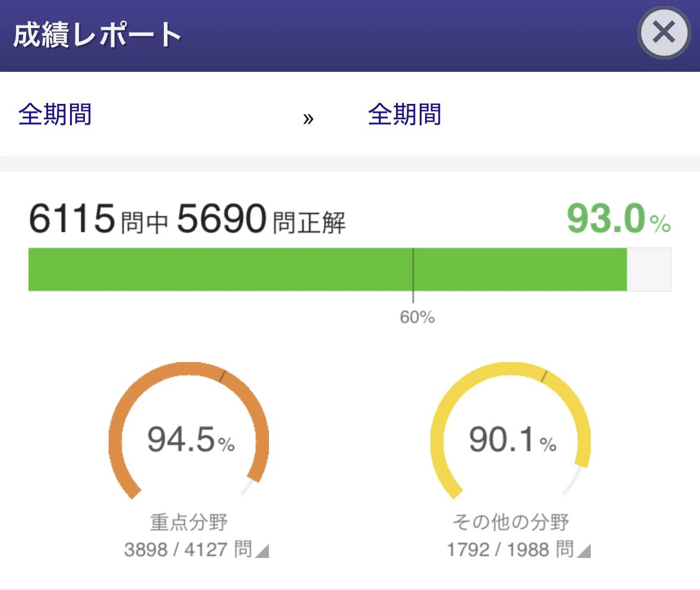Viewport: 700px width, 590px height.
Task: Select the 重点分野 category label
Action: click(188, 522)
